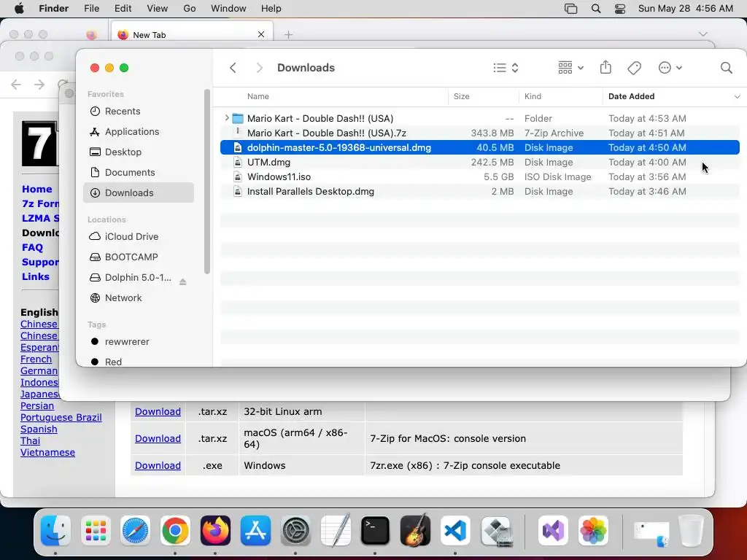
Task: Launch Google Chrome from the Dock
Action: (x=175, y=531)
